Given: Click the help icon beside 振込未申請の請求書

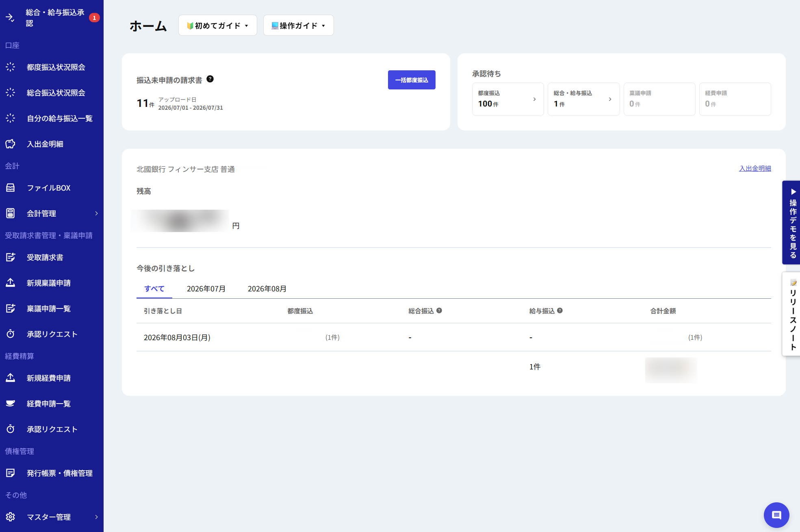Looking at the screenshot, I should tap(210, 79).
